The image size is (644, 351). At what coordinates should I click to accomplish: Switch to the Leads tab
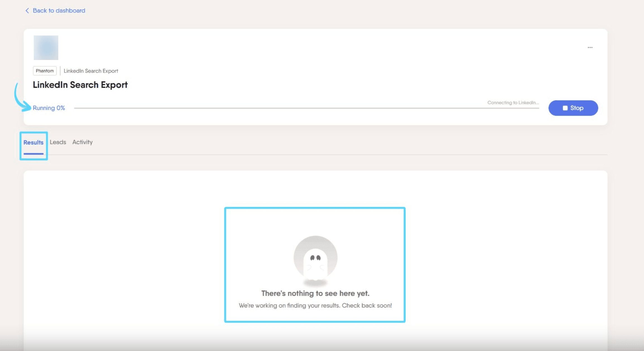point(58,142)
